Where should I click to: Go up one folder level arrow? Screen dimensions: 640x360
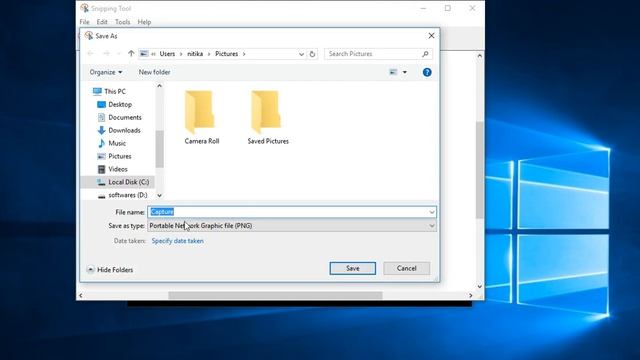(131, 54)
